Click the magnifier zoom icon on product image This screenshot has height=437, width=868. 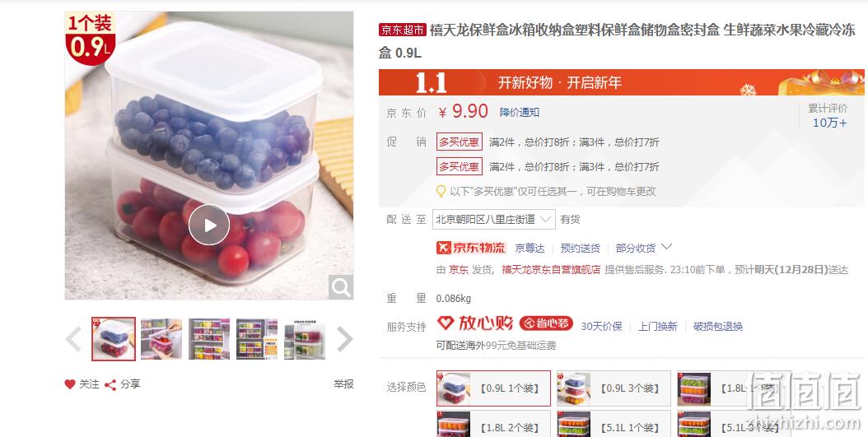340,287
